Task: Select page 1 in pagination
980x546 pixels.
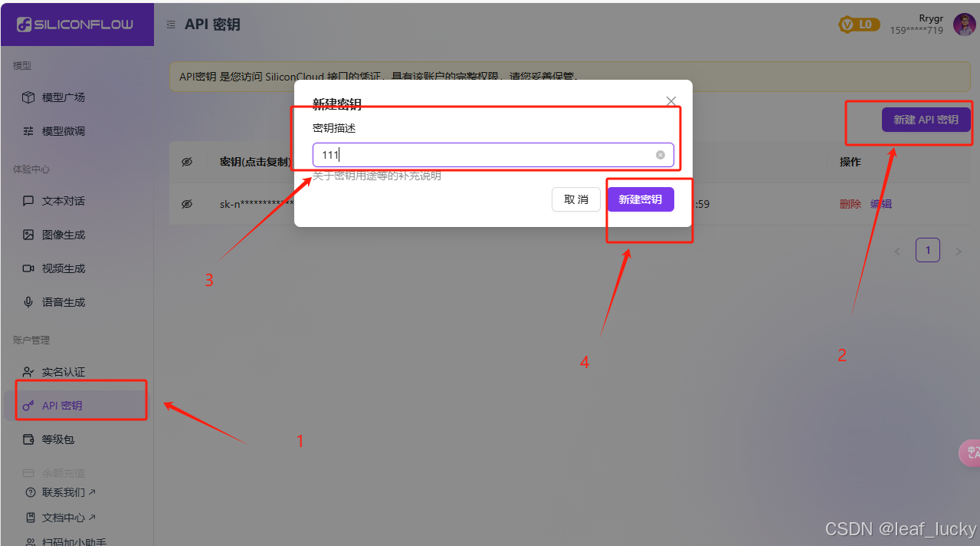Action: click(928, 250)
